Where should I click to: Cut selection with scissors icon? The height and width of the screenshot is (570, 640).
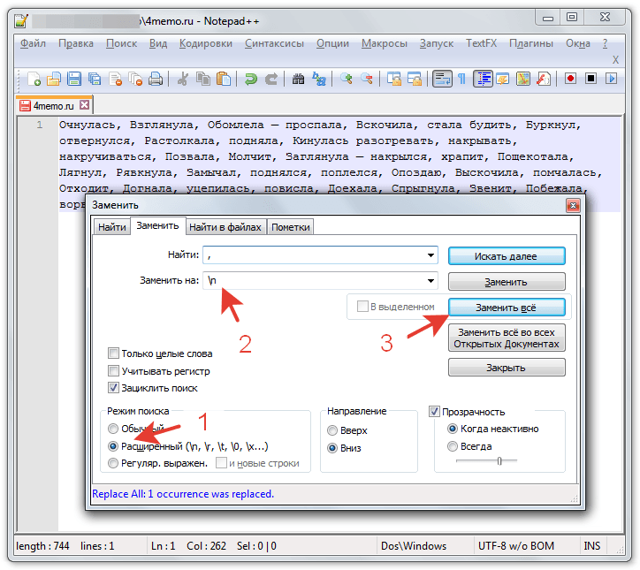[x=182, y=78]
